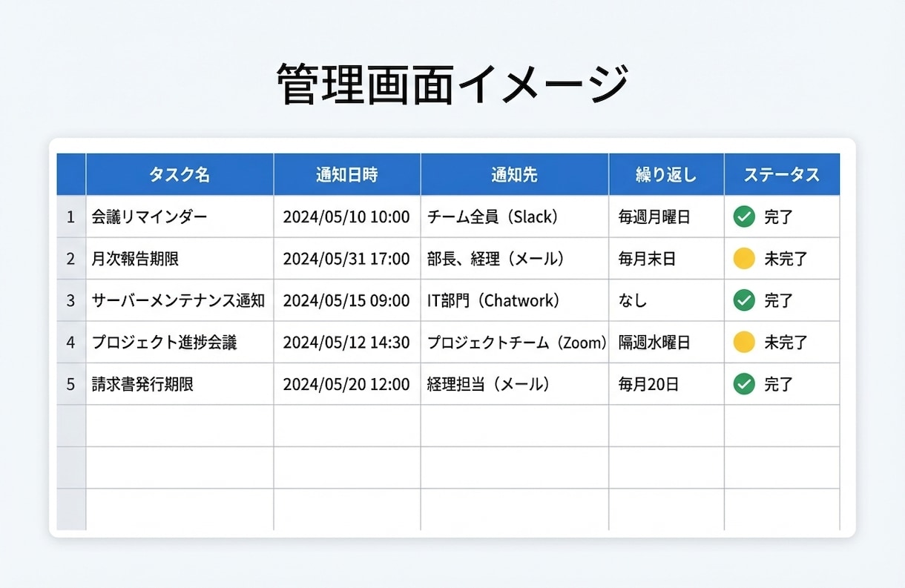The height and width of the screenshot is (588, 905).
Task: Click date cell 2024/05/10 10:00
Action: click(x=347, y=217)
